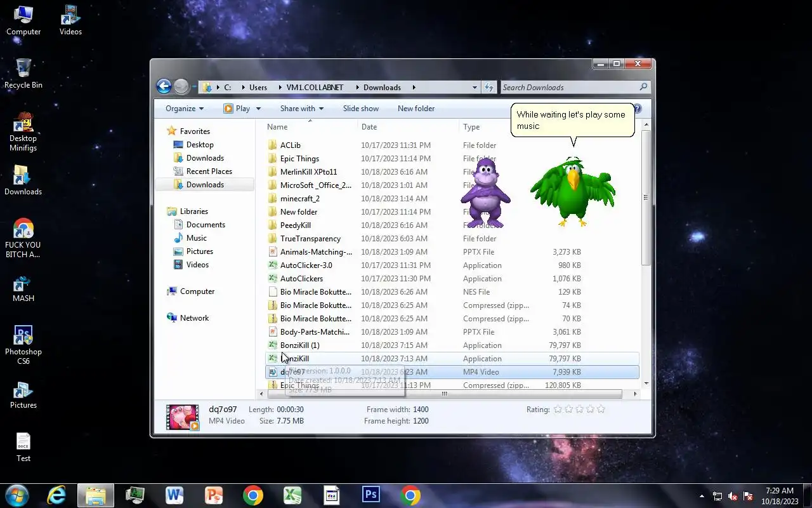Open the taskbar clock showing 7:29 AM
Viewport: 812px width, 508px height.
pos(780,496)
